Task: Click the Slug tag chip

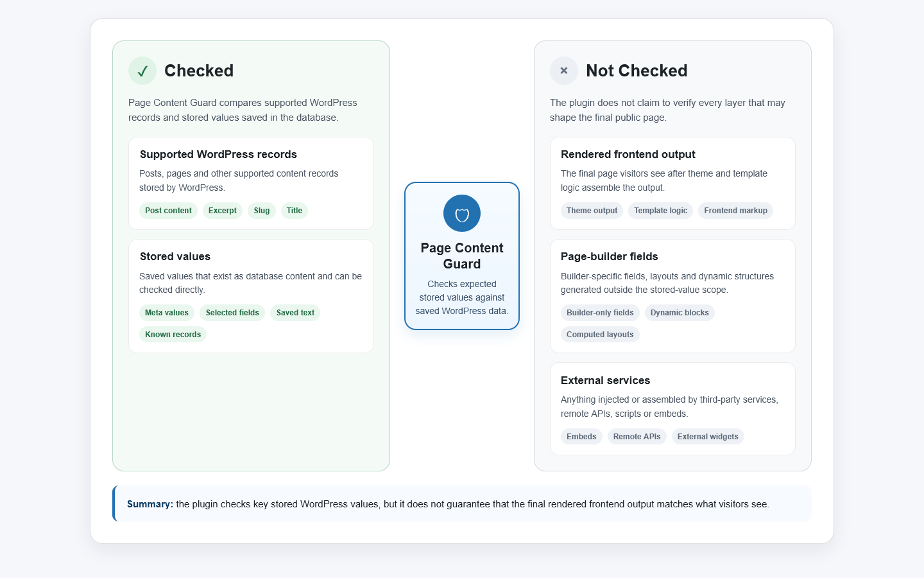Action: (x=262, y=211)
